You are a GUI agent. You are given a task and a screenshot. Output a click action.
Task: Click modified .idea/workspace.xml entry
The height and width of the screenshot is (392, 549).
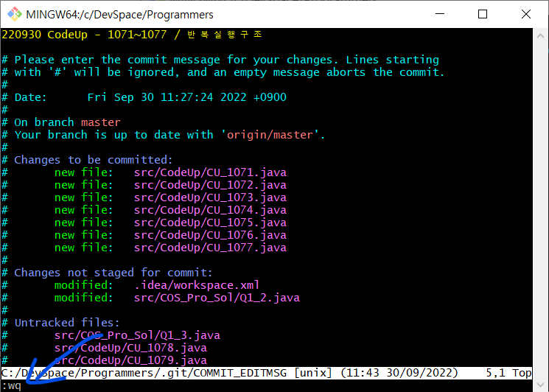click(x=157, y=285)
